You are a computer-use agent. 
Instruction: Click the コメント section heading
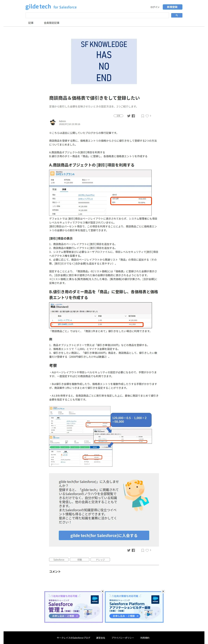pos(55,572)
